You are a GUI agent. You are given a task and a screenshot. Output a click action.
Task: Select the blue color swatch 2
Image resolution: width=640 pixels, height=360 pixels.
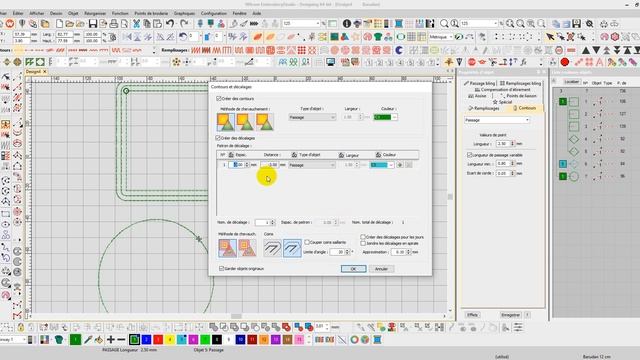[147, 340]
